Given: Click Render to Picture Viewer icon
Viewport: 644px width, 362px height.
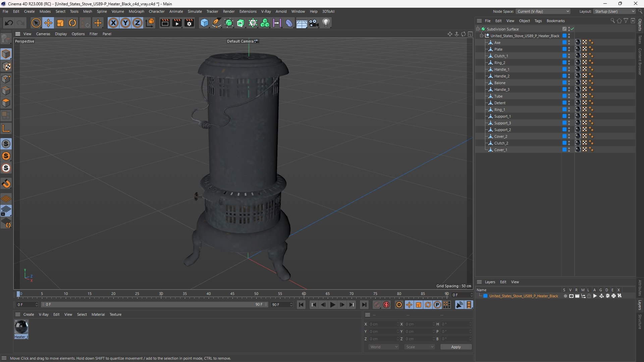Looking at the screenshot, I should click(177, 23).
